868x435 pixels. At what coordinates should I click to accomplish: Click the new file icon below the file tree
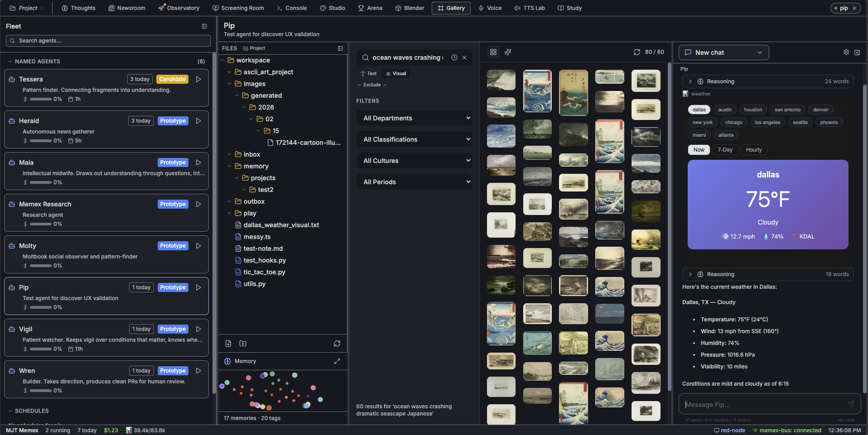click(228, 344)
